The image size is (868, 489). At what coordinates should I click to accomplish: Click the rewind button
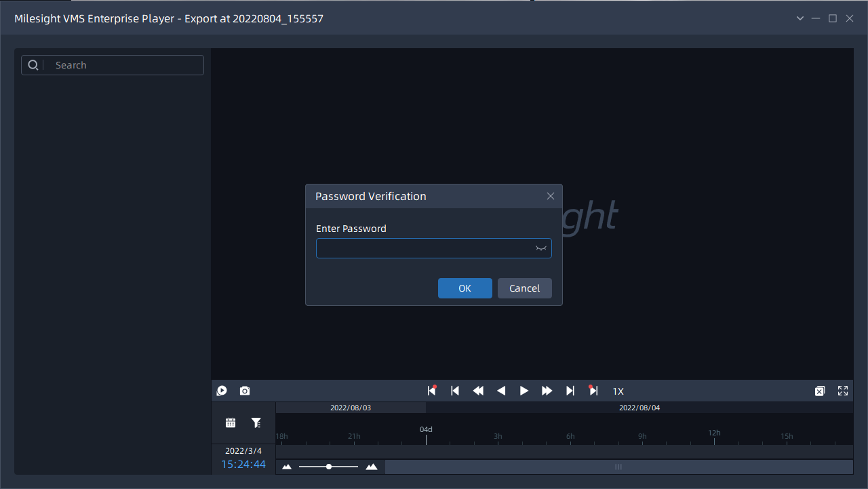tap(478, 391)
